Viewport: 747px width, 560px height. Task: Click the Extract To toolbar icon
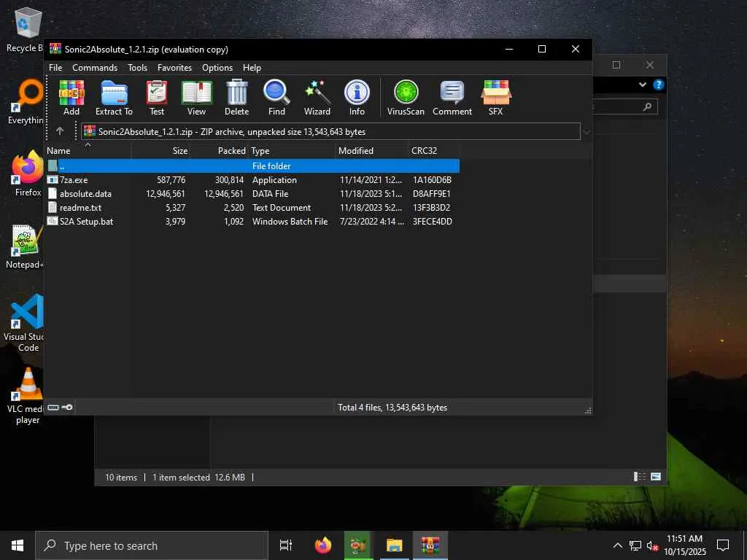point(114,98)
